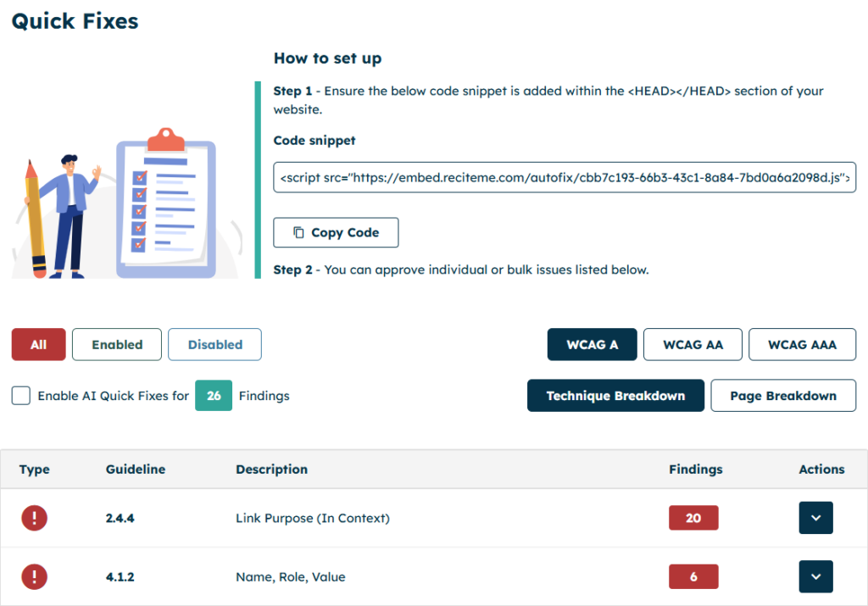Click the Findings column header
Screen dimensions: 868x606
[695, 470]
